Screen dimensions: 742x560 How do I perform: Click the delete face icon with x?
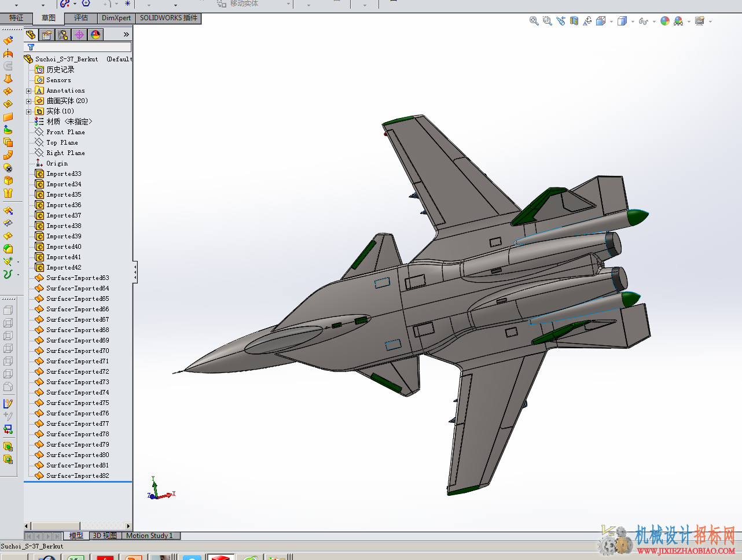tap(8, 168)
